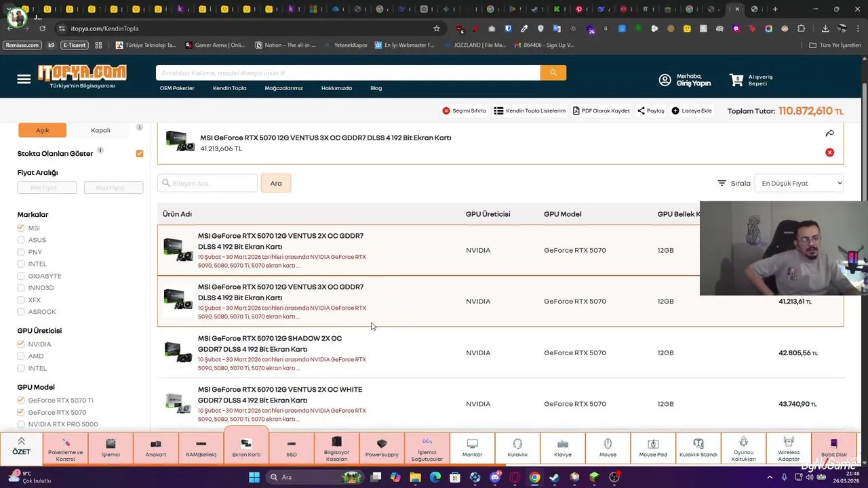
Task: Click Listeye Ekle plus icon
Action: tap(675, 110)
